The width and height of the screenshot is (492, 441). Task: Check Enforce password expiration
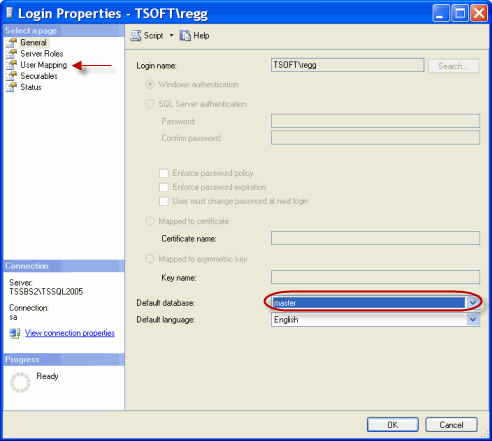click(x=164, y=187)
